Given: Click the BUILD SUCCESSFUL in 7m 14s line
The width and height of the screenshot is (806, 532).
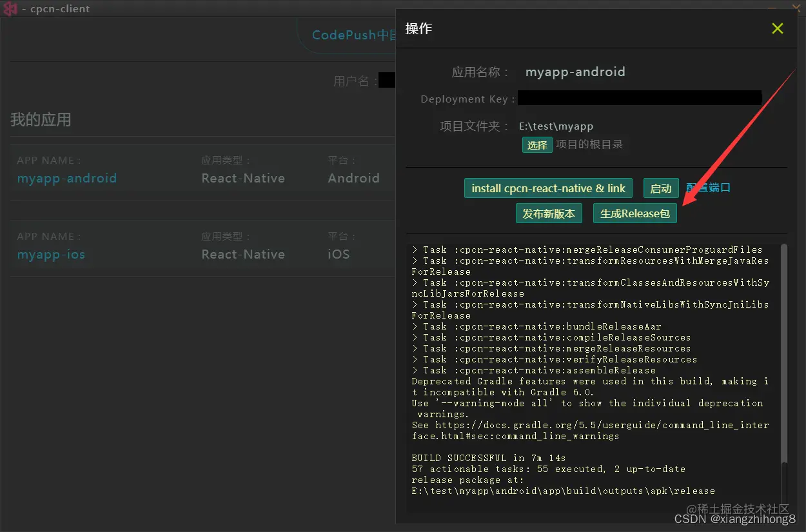Looking at the screenshot, I should (489, 458).
